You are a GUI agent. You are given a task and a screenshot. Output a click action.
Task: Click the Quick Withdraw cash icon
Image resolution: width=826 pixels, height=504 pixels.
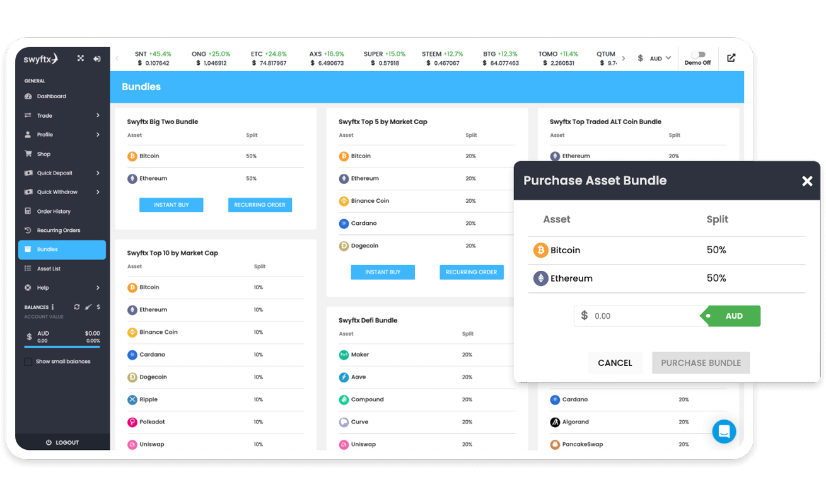click(x=28, y=192)
